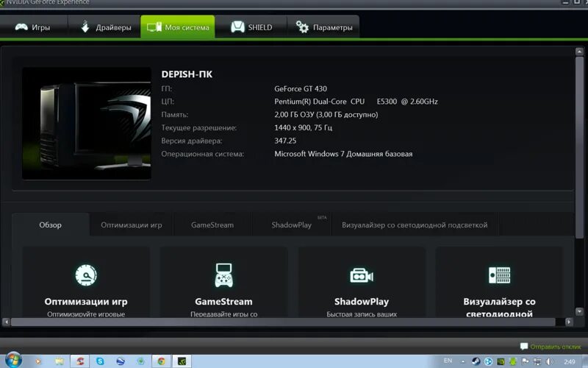Click the 1440 x 900, 75 Гц resolution
This screenshot has height=368, width=588.
(x=303, y=127)
